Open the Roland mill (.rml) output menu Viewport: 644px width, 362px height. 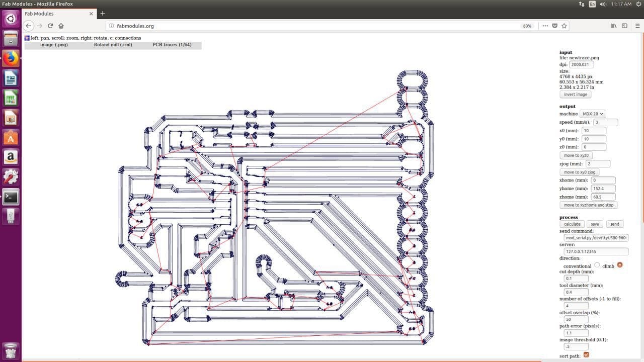point(113,45)
